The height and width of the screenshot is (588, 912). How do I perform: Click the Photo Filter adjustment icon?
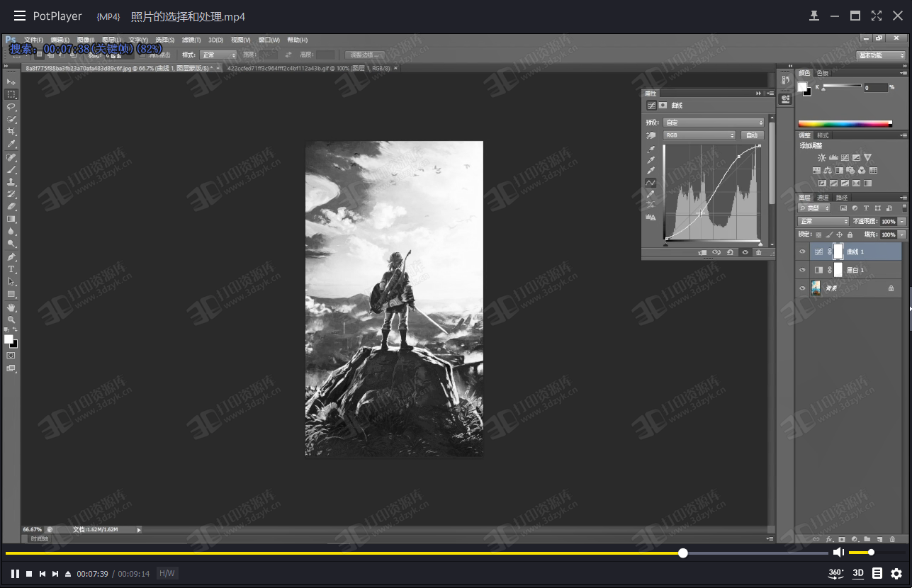[x=850, y=171]
